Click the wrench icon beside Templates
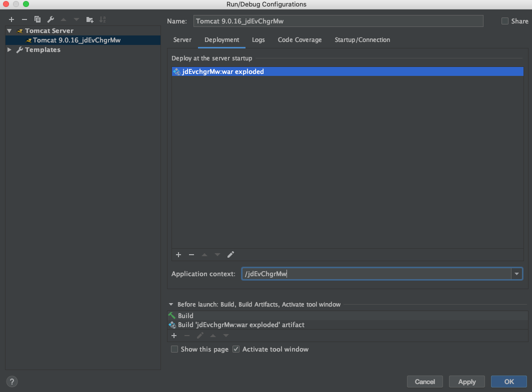Image resolution: width=532 pixels, height=392 pixels. 19,50
